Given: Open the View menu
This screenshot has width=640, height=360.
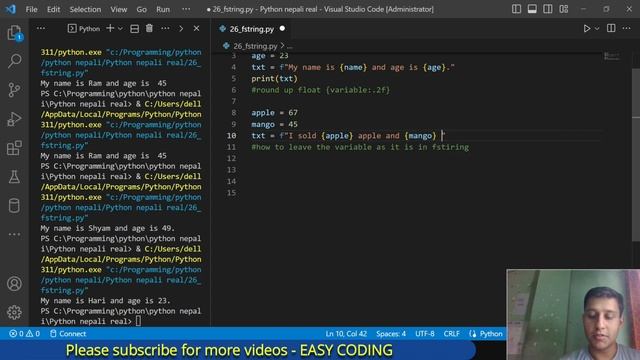Looking at the screenshot, I should pos(118,9).
